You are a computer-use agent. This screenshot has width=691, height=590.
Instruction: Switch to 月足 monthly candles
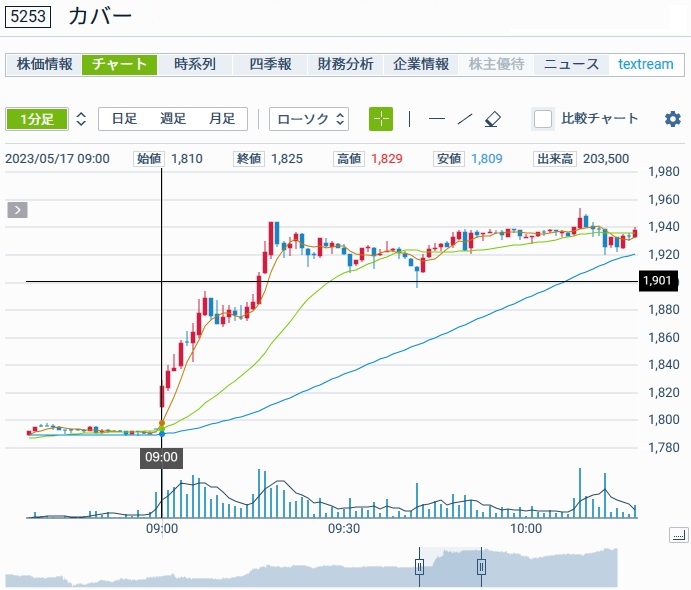point(222,119)
